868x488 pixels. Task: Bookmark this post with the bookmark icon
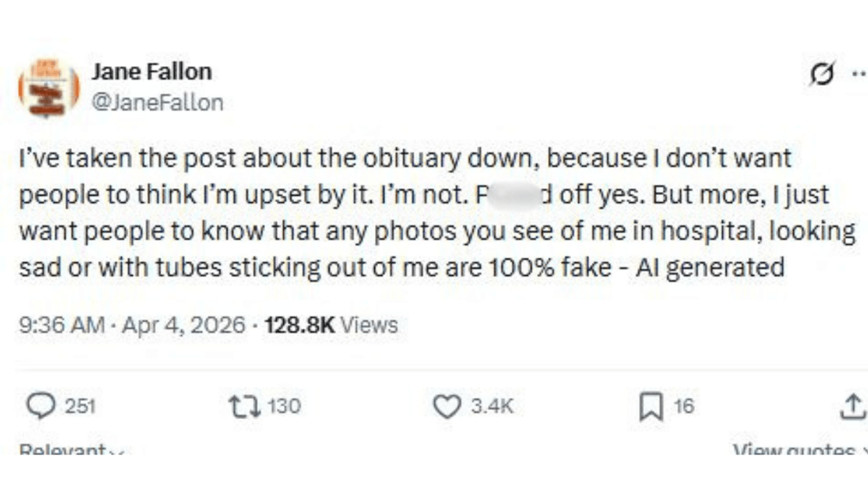click(649, 407)
